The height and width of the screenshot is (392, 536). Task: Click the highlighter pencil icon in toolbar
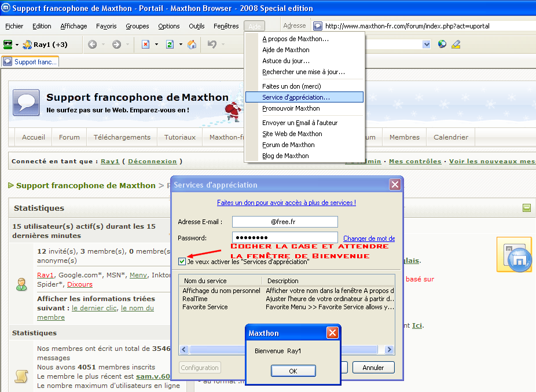tap(456, 44)
